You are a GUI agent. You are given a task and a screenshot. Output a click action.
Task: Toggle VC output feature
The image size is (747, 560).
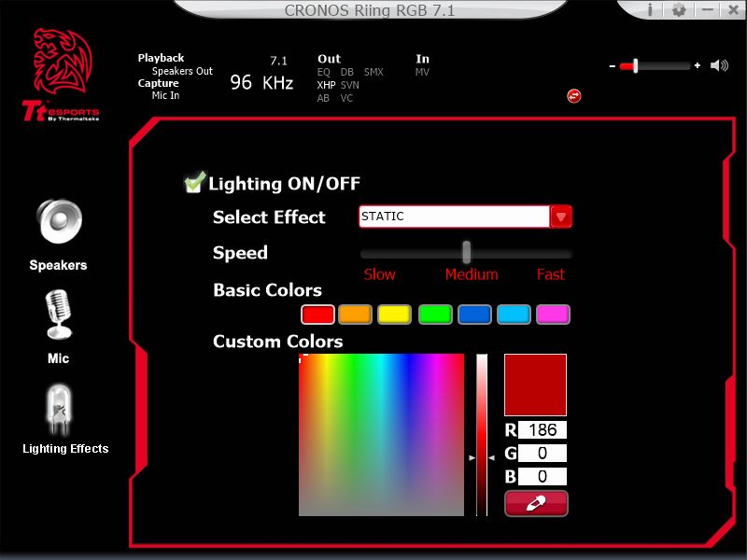(346, 98)
